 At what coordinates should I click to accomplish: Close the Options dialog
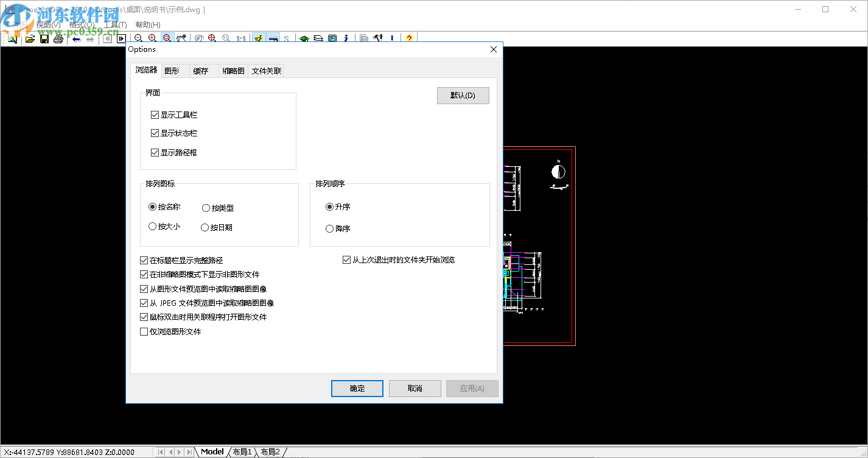(494, 49)
